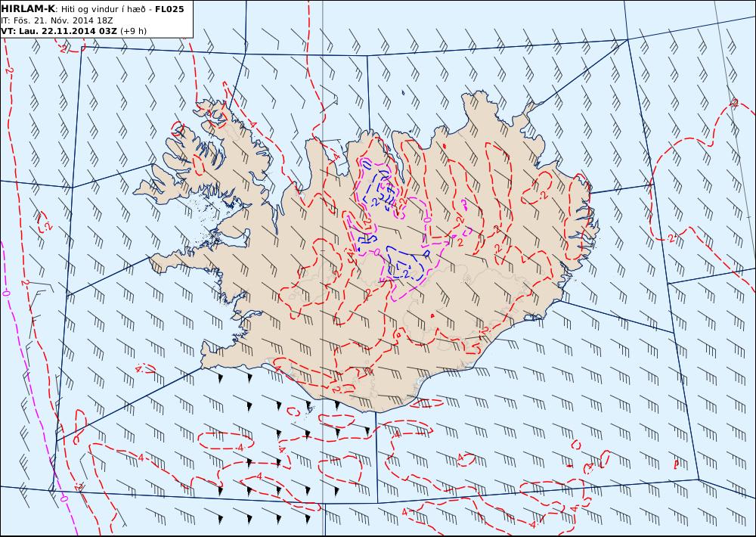Image resolution: width=756 pixels, height=537 pixels.
Task: Click the HIRLAM-K model name in title box
Action: (28, 9)
